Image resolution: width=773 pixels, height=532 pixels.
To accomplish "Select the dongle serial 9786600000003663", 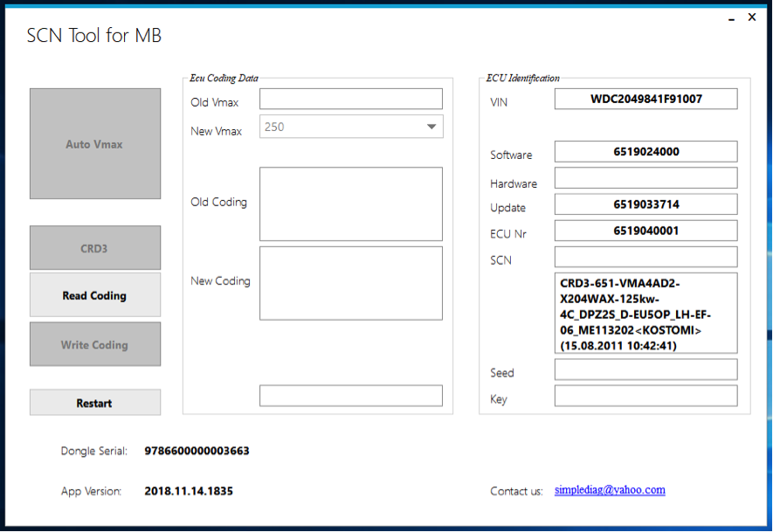I will (197, 451).
